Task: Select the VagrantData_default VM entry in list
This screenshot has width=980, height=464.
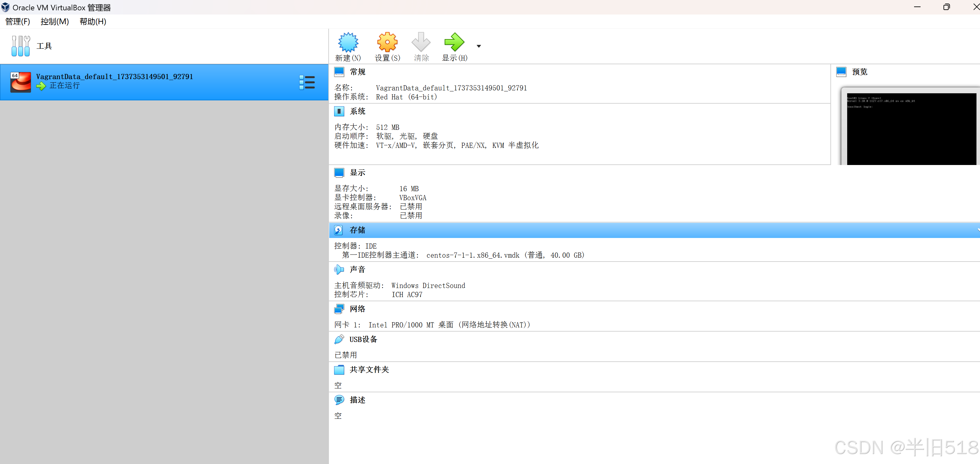Action: (164, 82)
